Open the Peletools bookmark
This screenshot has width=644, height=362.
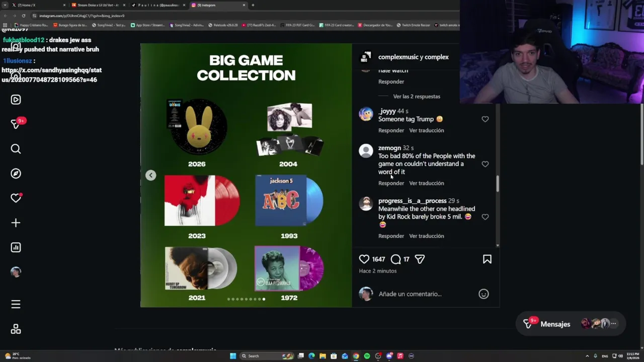coord(222,25)
